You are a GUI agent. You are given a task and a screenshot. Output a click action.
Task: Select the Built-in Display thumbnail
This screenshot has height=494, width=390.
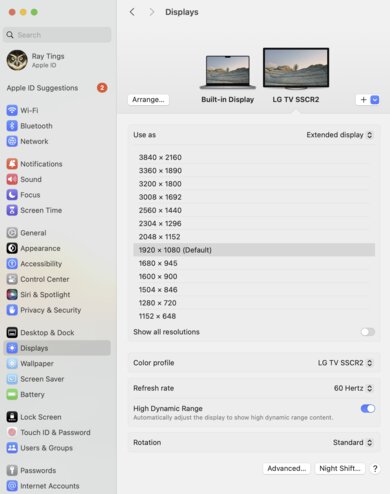[x=228, y=72]
